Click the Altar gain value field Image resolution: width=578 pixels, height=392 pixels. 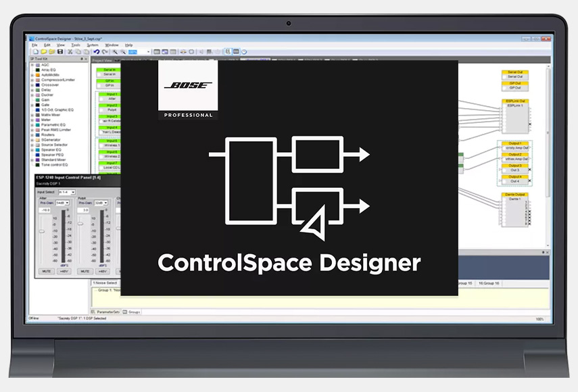coord(45,210)
